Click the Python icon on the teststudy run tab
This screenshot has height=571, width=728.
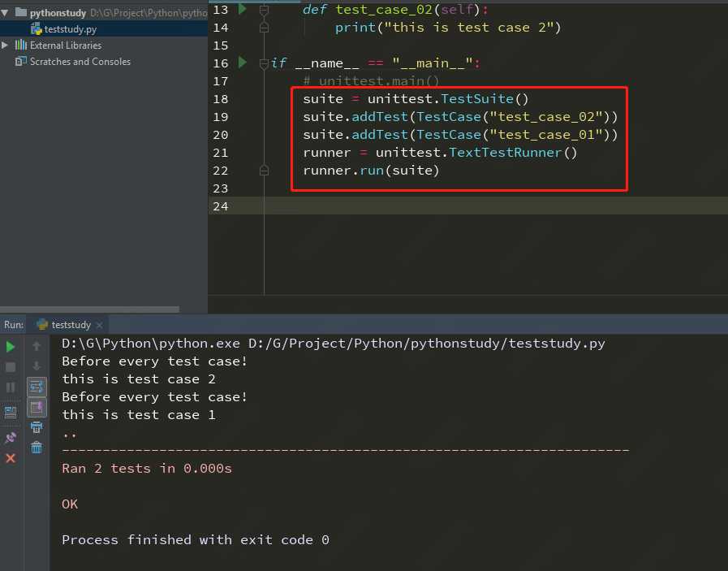point(42,324)
